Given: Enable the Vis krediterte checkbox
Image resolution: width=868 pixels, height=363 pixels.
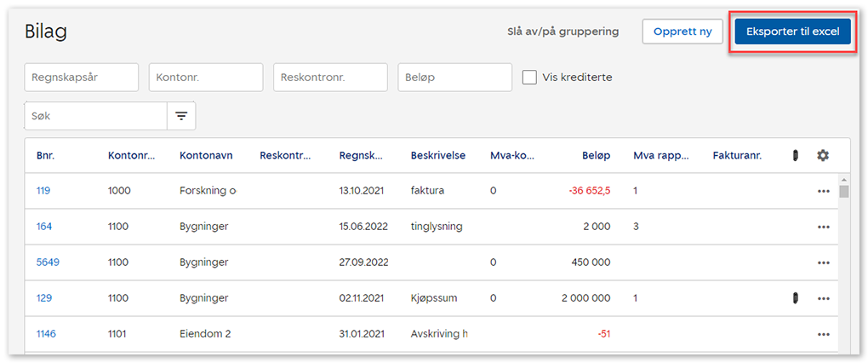Looking at the screenshot, I should click(529, 78).
